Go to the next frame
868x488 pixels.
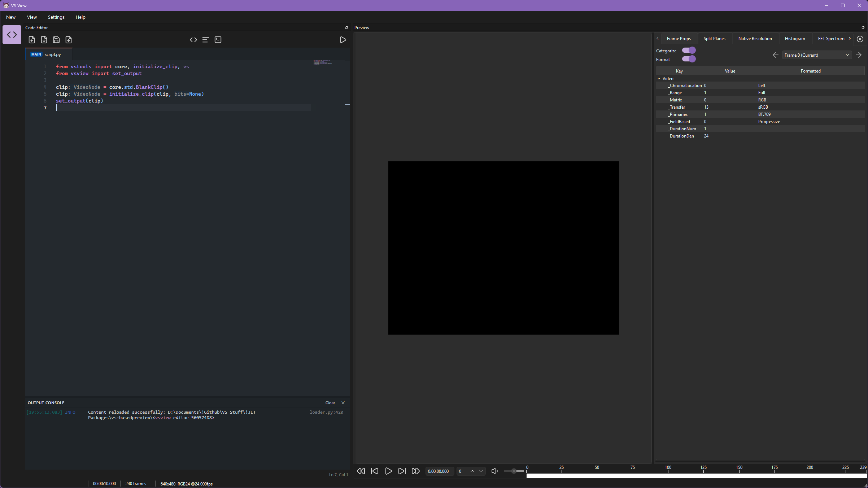point(402,471)
